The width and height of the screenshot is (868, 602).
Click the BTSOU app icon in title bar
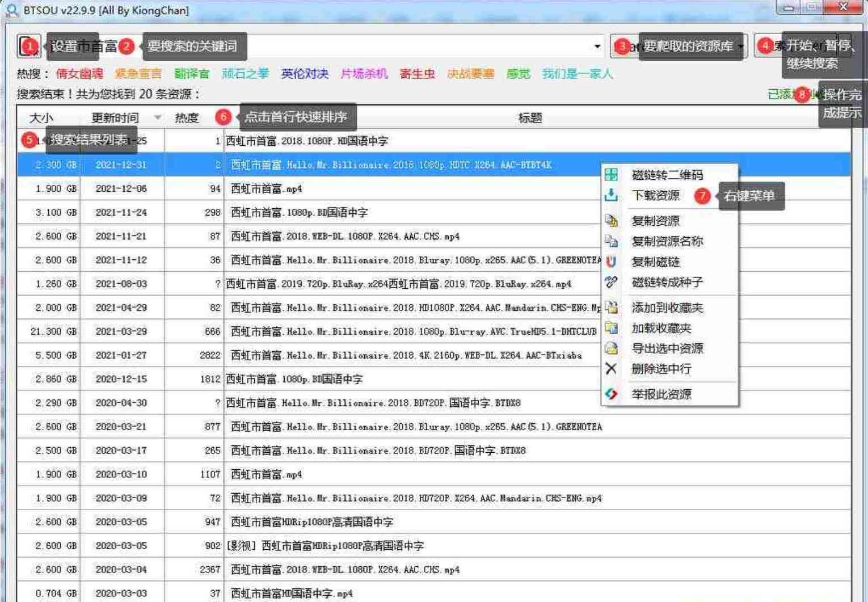tap(12, 10)
